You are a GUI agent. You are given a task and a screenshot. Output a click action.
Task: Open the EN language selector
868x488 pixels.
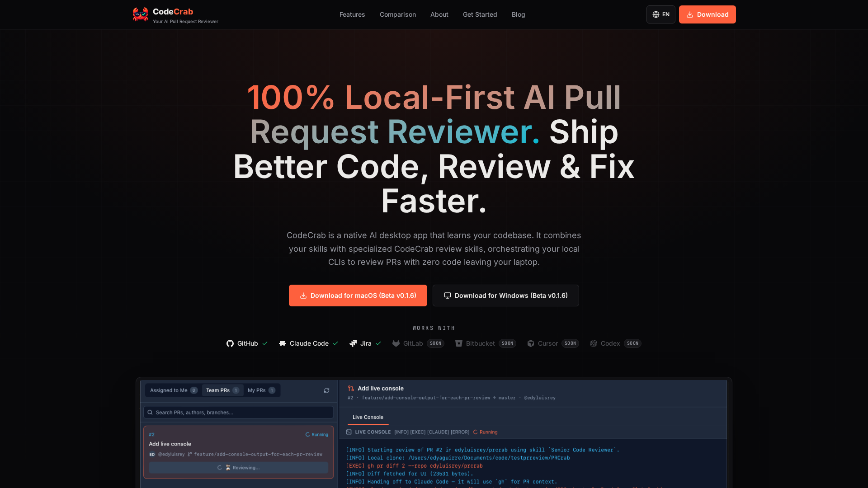point(661,14)
